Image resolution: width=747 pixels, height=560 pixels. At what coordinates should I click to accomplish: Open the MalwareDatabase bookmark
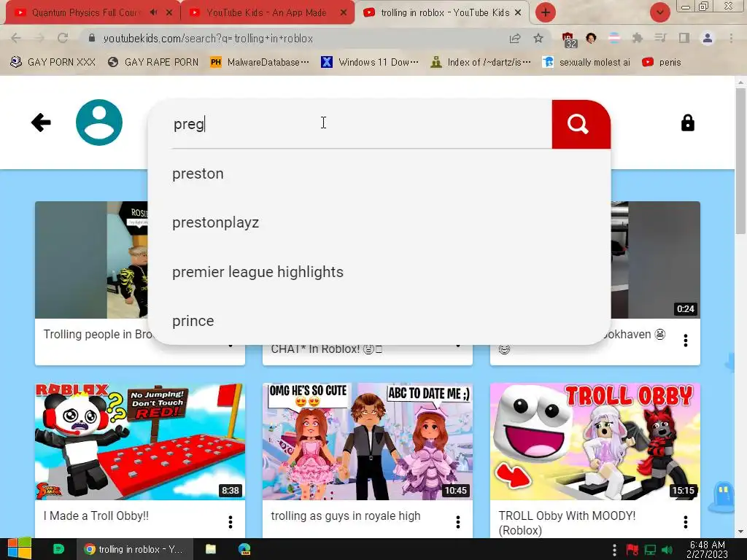click(260, 63)
